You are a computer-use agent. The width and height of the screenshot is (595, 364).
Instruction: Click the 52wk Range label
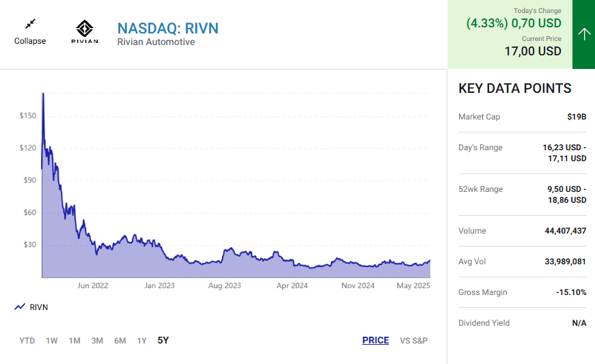pos(480,189)
